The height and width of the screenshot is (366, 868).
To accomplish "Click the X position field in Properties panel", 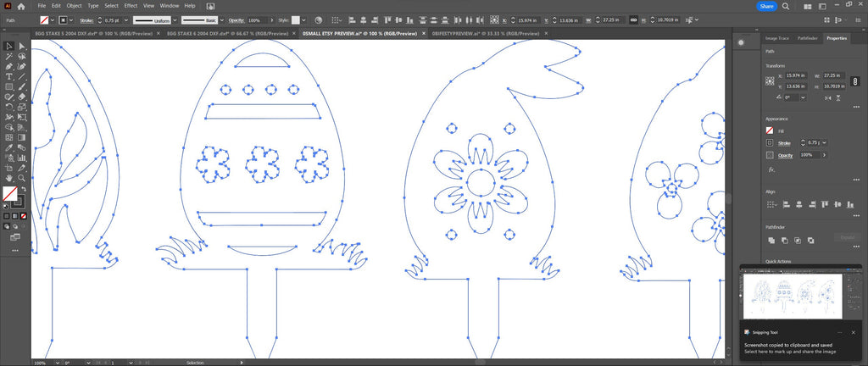I will pos(798,75).
